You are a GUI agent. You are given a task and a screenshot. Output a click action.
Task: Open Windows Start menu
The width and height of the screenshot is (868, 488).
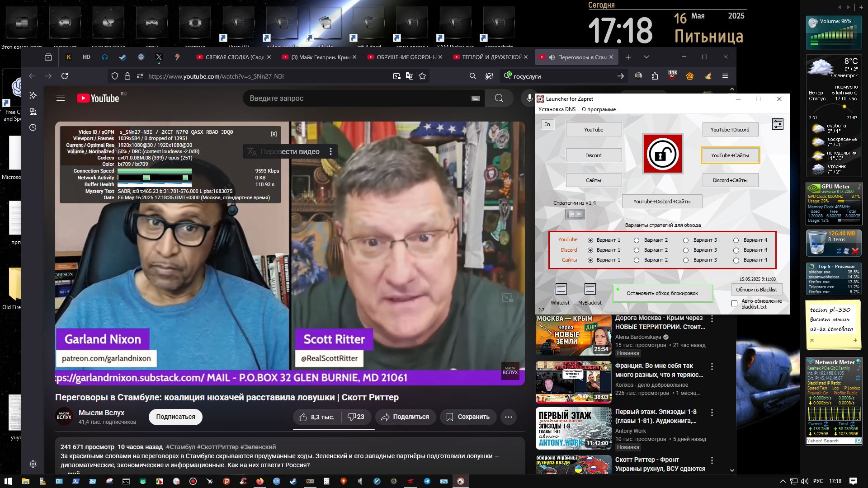(8, 481)
